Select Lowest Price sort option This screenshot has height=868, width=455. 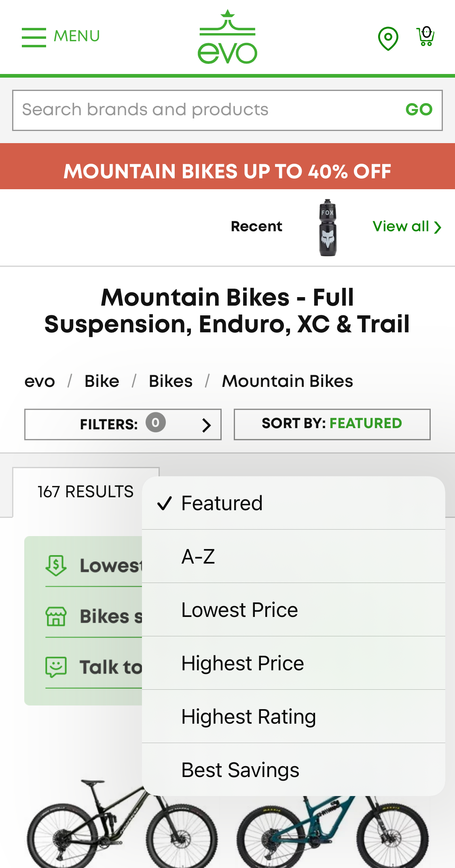pyautogui.click(x=239, y=610)
